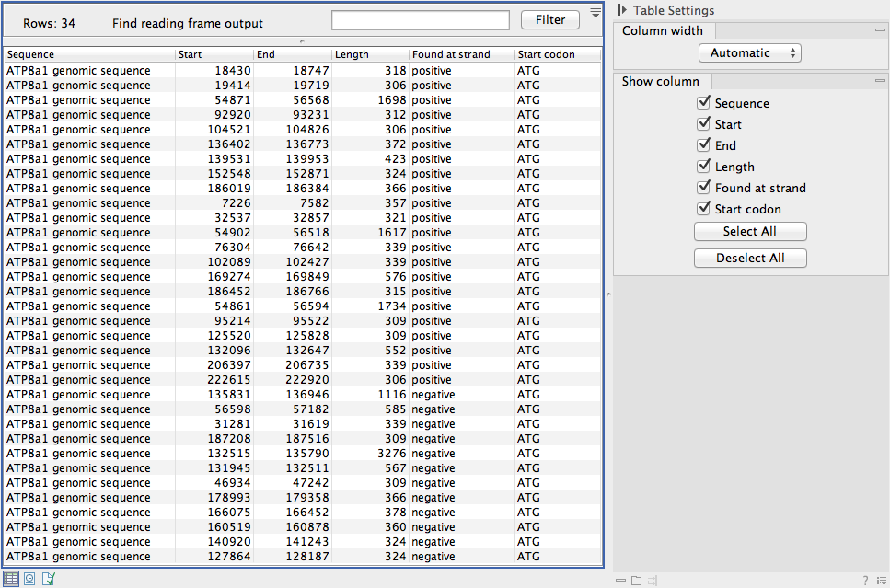Click the minus icon in the status bar
Viewport: 890px width, 588px height.
click(620, 581)
